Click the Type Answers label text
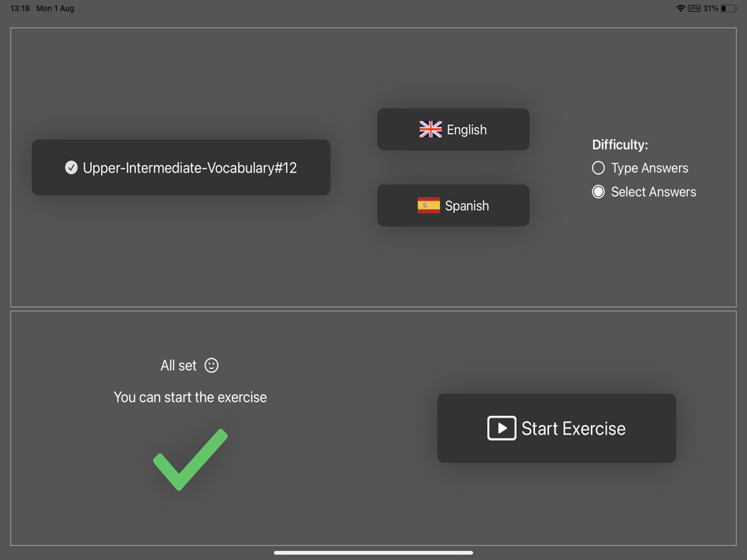 [649, 167]
